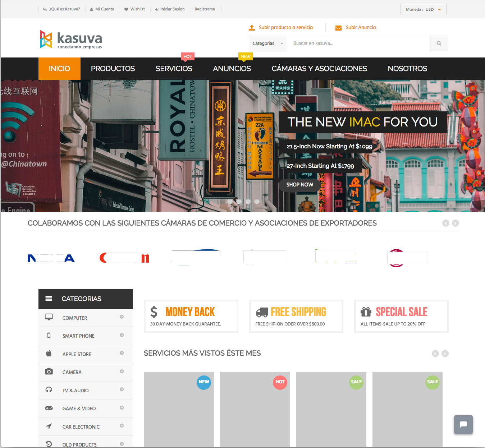Select the COMPUTER category label
485x448 pixels.
pyautogui.click(x=75, y=318)
